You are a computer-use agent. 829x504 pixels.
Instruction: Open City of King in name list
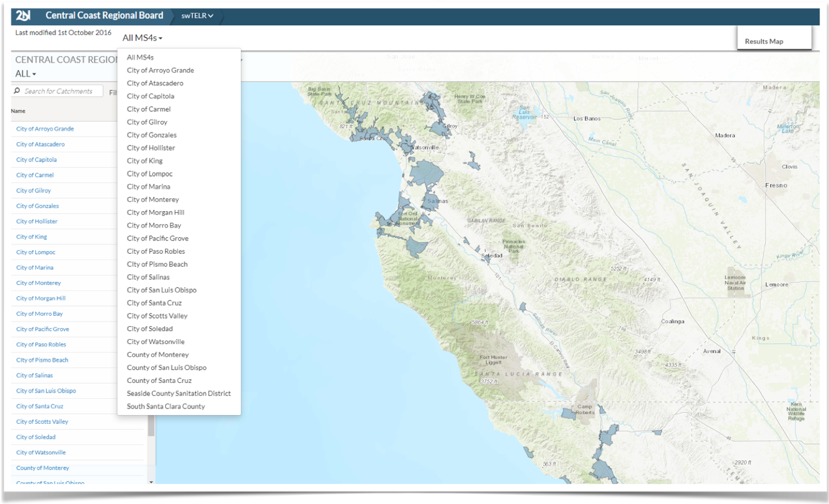tap(32, 237)
